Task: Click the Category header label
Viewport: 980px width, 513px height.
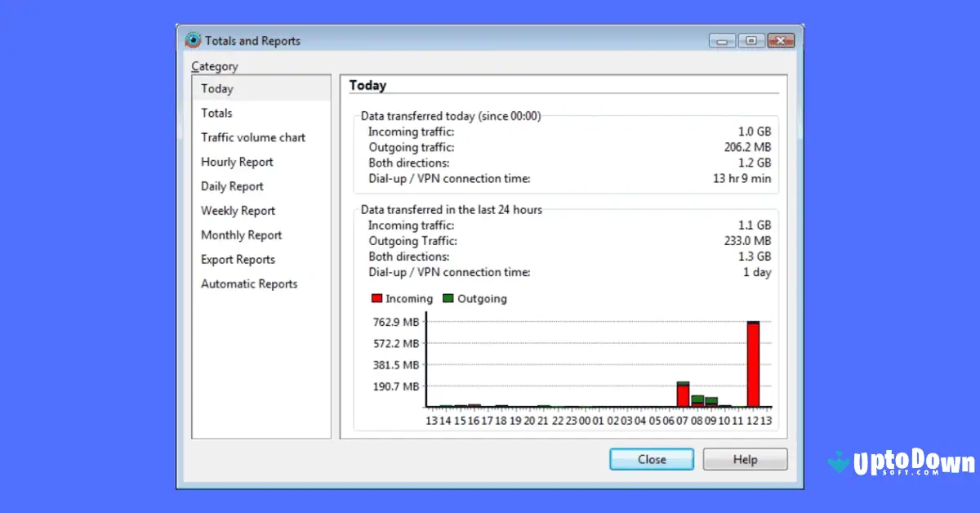Action: tap(215, 66)
